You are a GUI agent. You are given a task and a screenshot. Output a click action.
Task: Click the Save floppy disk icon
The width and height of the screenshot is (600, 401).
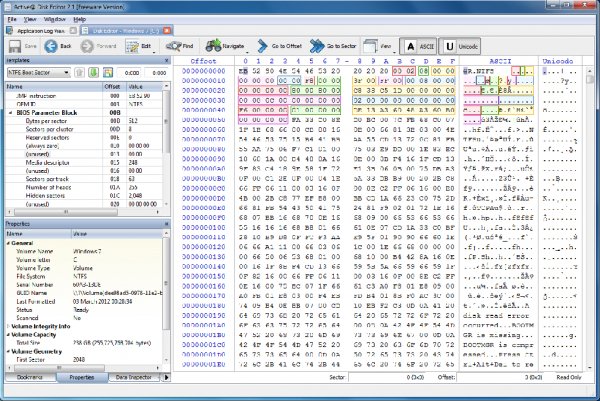click(15, 46)
